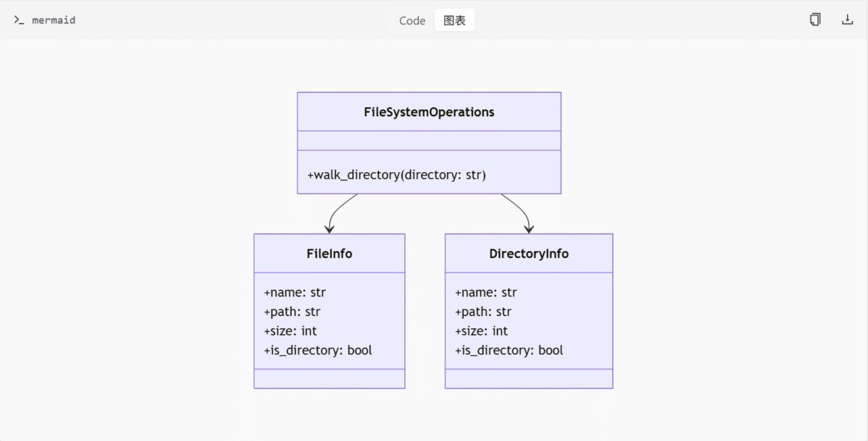868x441 pixels.
Task: Click FileInfo's +name: str attribute
Action: [294, 293]
